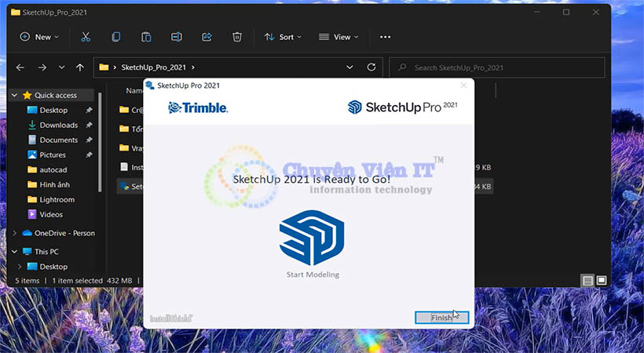Switch to details view in status bar
This screenshot has height=353, width=644.
[x=587, y=280]
